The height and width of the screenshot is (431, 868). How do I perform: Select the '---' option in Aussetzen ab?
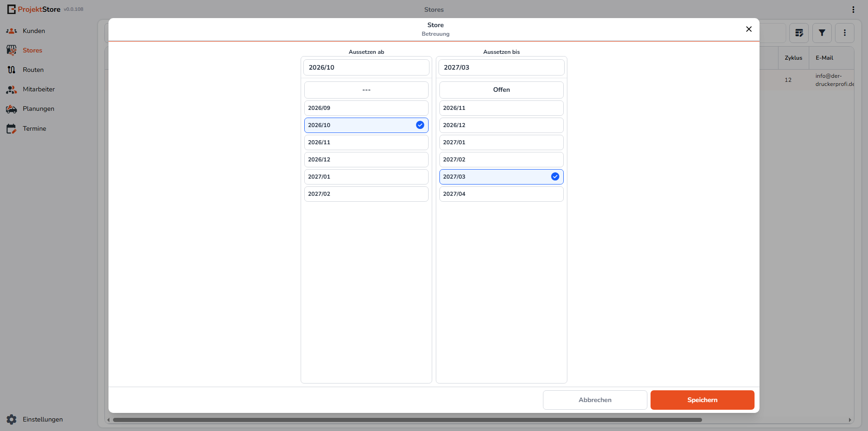(366, 90)
